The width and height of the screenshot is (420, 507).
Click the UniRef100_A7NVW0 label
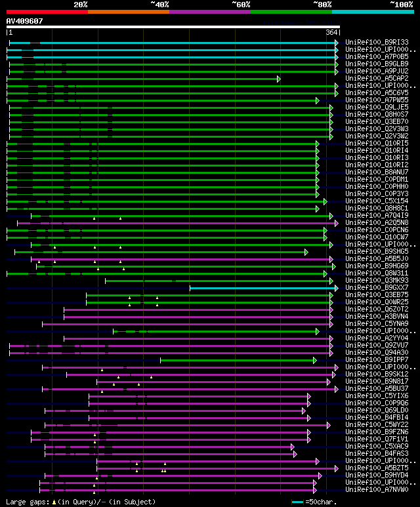pyautogui.click(x=377, y=490)
